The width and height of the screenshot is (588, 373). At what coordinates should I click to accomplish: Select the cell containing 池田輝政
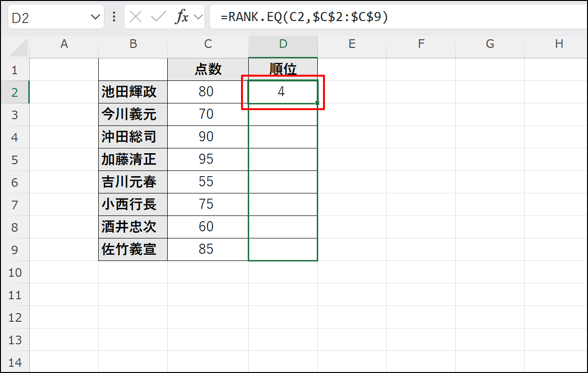tap(133, 91)
